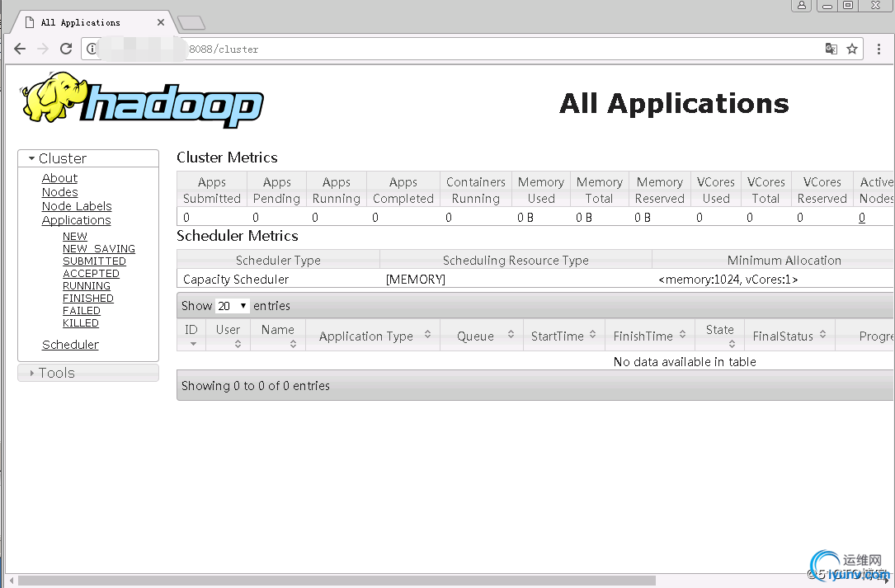The width and height of the screenshot is (895, 588).
Task: Click the browser forward arrow
Action: pyautogui.click(x=43, y=49)
